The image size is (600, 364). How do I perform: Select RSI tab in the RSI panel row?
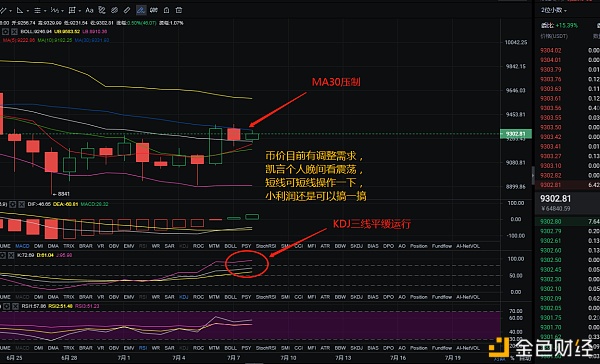point(143,348)
